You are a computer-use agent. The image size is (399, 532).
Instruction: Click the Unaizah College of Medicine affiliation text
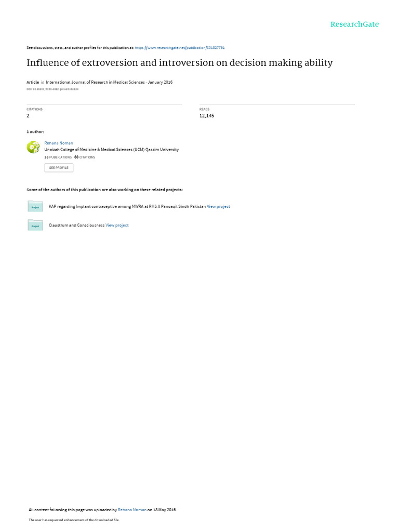pos(112,150)
